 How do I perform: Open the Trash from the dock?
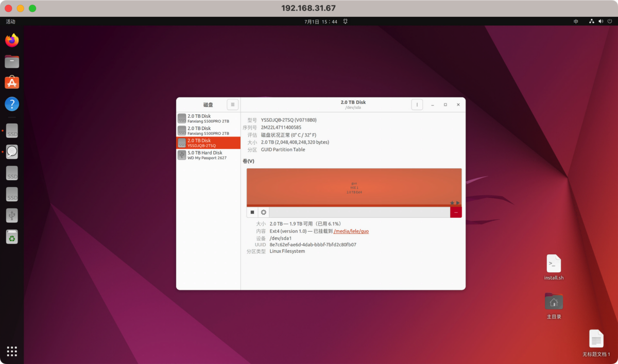click(x=12, y=236)
